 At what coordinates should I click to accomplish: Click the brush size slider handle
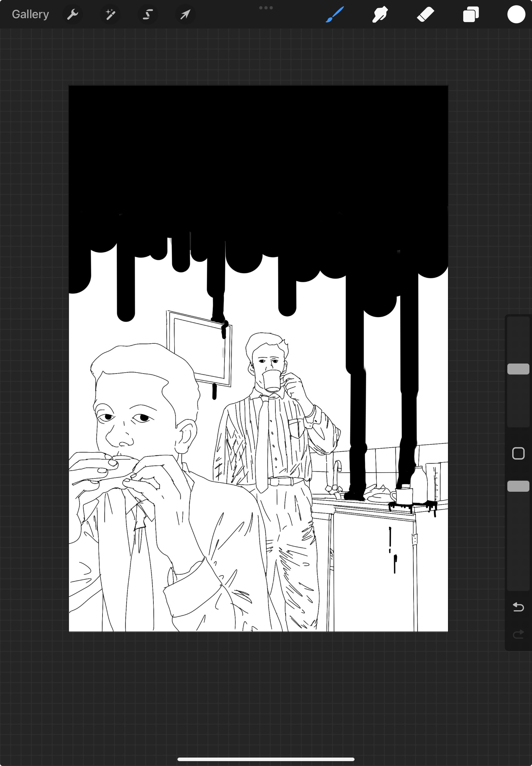(518, 369)
